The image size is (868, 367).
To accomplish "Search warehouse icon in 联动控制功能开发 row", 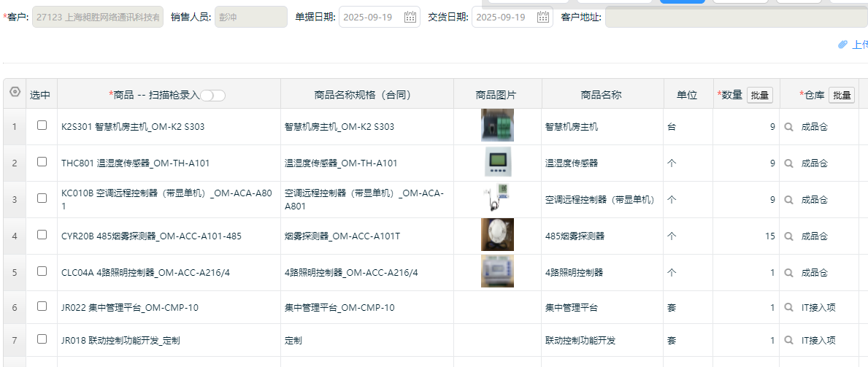I will [789, 341].
